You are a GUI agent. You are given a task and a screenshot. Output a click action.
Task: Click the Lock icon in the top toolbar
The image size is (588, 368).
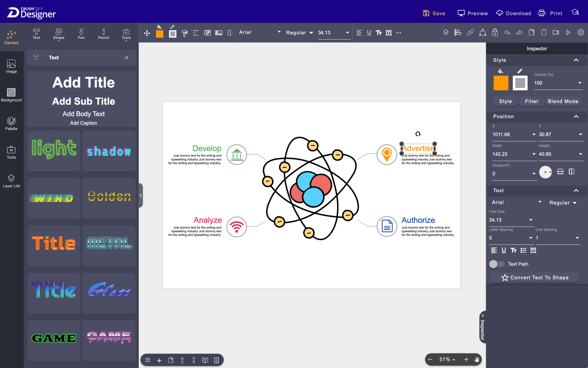(x=495, y=33)
